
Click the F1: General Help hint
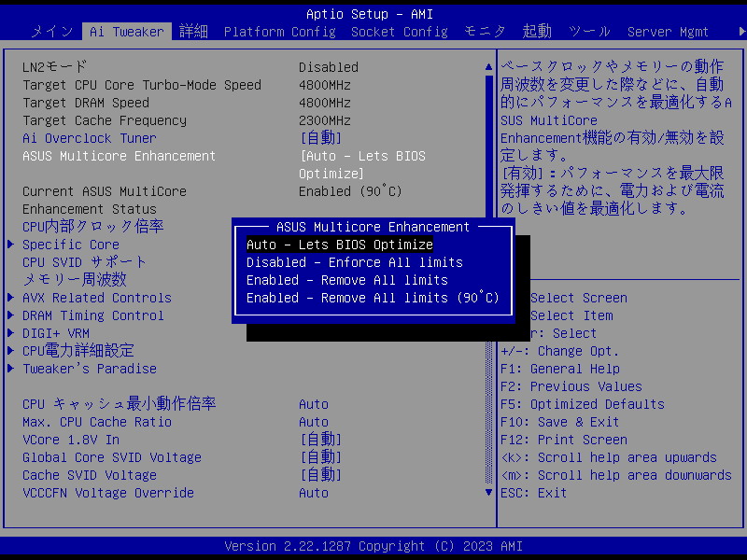[x=559, y=369]
